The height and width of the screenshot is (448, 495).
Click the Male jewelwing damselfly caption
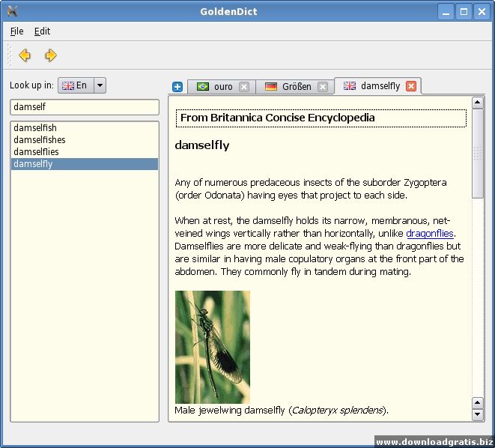[282, 411]
